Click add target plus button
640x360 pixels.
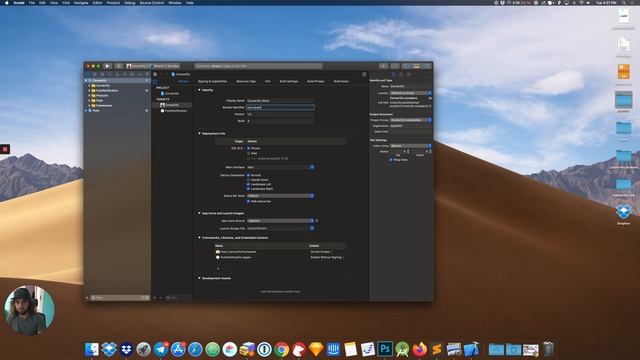[155, 298]
